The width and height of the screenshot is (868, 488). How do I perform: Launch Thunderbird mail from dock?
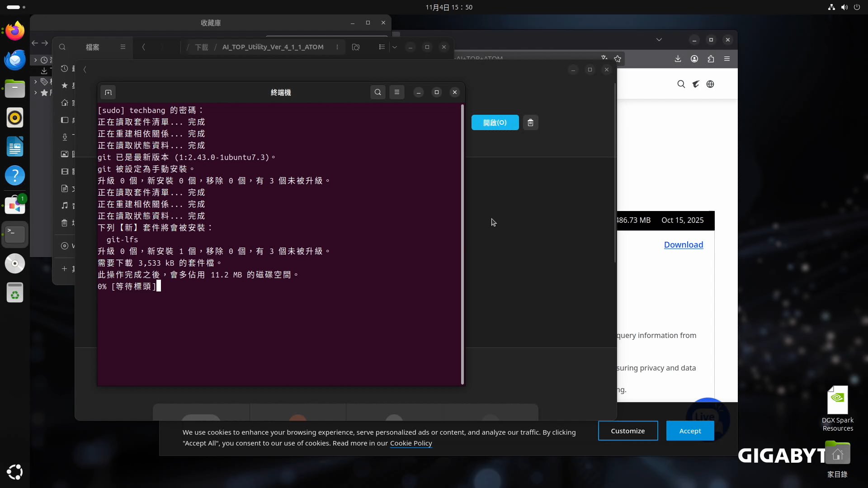tap(15, 60)
